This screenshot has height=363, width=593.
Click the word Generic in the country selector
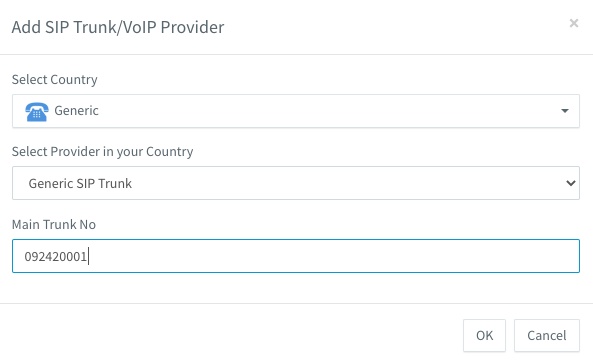pyautogui.click(x=76, y=110)
